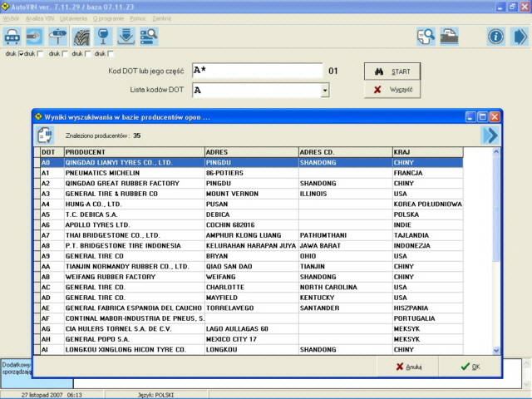Click the Zamknij menu item
Image resolution: width=532 pixels, height=399 pixels.
click(161, 18)
